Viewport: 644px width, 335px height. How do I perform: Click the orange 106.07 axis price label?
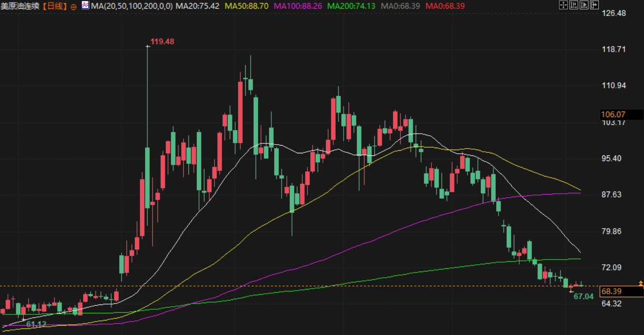click(x=613, y=114)
